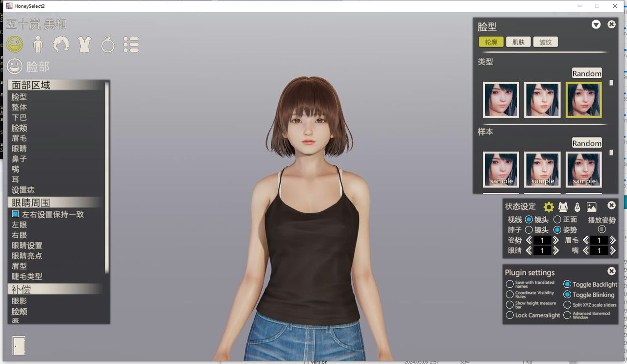Disable Toggle Blinking
Viewport: 627px width, 364px height.
567,295
